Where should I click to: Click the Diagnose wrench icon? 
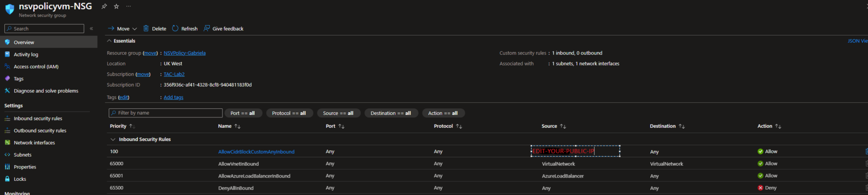point(7,91)
